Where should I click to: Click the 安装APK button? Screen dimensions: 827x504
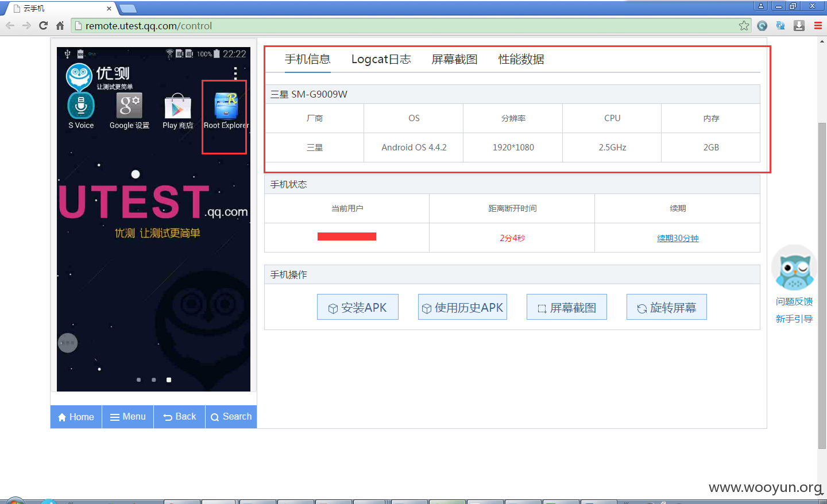[358, 307]
